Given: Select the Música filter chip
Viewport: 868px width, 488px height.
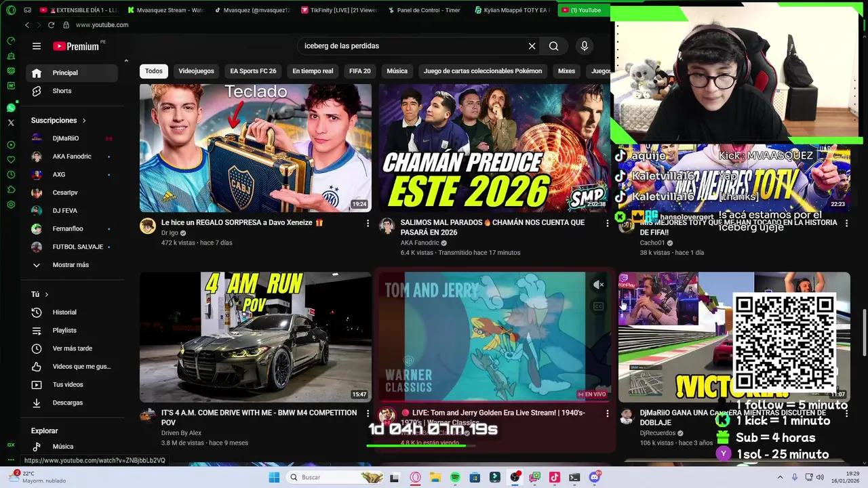Looking at the screenshot, I should pyautogui.click(x=397, y=71).
